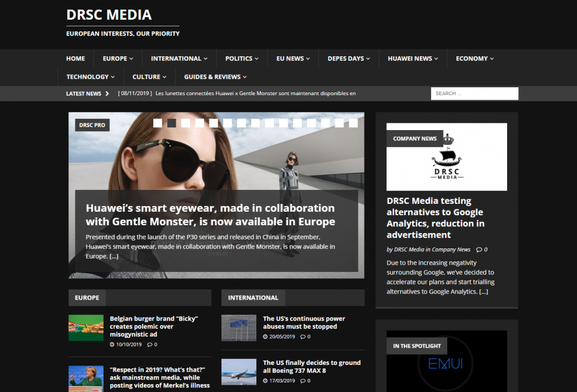This screenshot has height=392, width=577.
Task: Click the 08/11/2019 date in news ticker
Action: pos(135,93)
